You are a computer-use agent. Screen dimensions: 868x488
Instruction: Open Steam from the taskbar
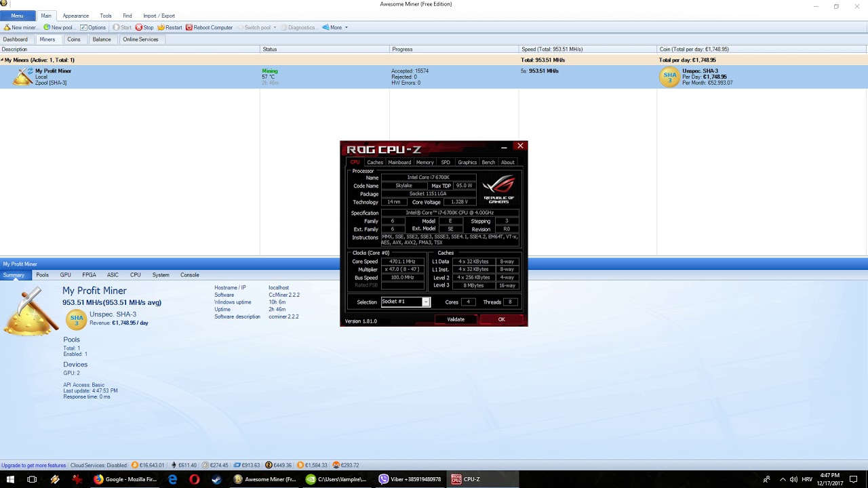[216, 479]
